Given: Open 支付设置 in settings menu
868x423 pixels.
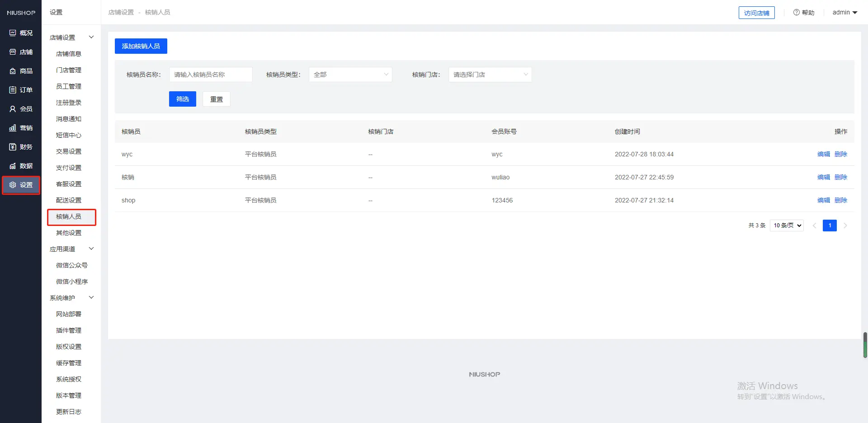Looking at the screenshot, I should pyautogui.click(x=69, y=168).
